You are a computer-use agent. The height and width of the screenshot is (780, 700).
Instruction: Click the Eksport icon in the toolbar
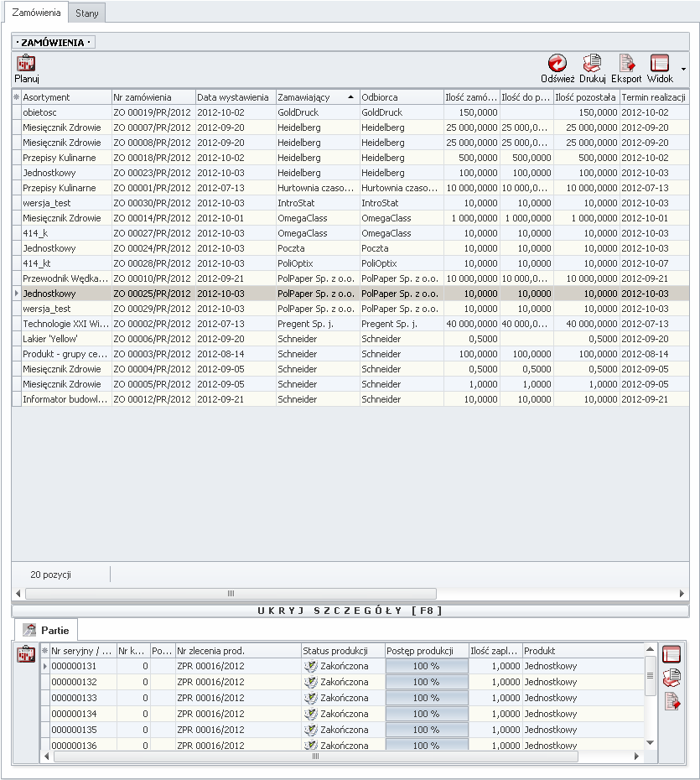[x=626, y=64]
